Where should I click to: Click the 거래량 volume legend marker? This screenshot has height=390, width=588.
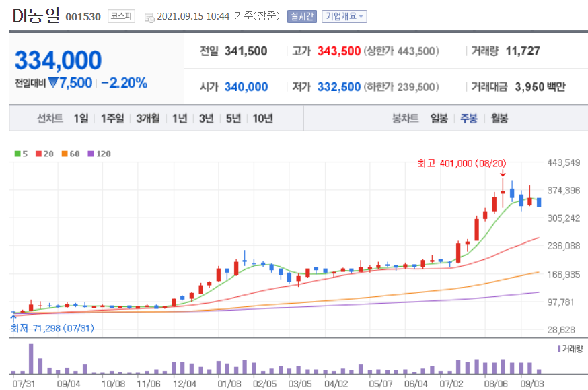coord(559,349)
